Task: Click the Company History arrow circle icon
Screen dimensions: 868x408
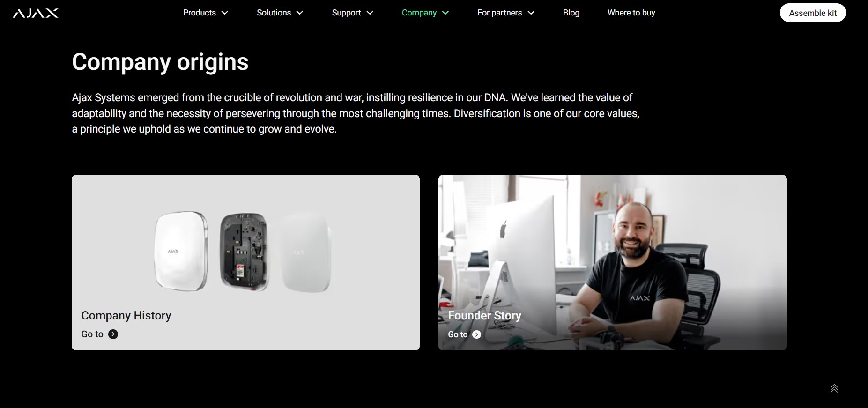Action: point(113,334)
